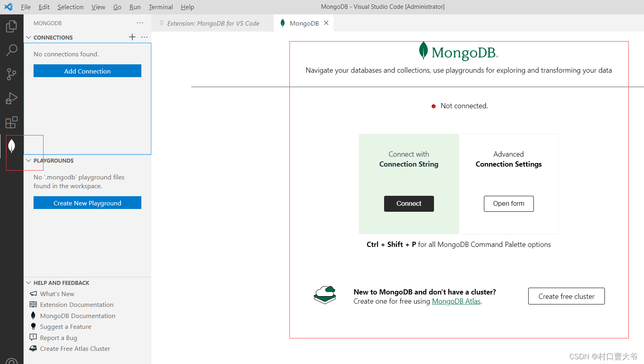
Task: Open the Search view in the activity bar
Action: [x=12, y=50]
